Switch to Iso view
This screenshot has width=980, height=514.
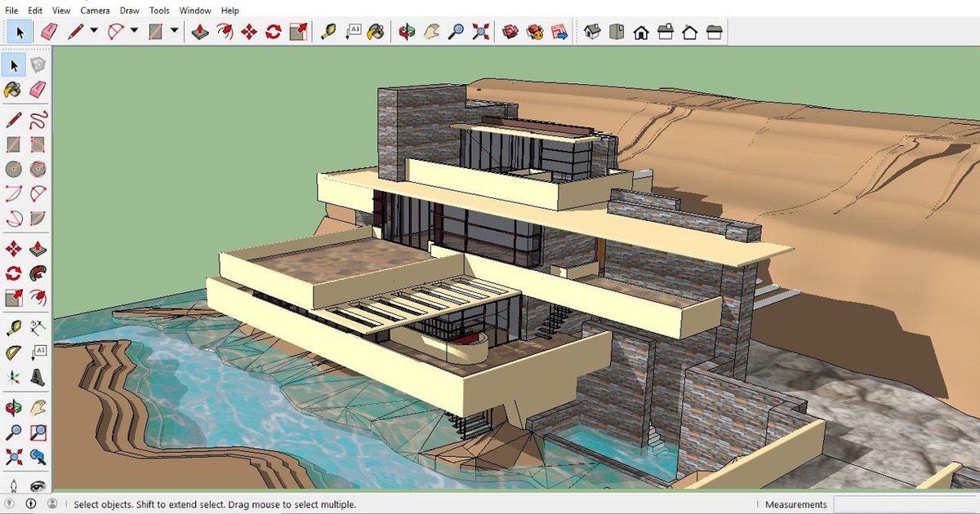[x=593, y=32]
